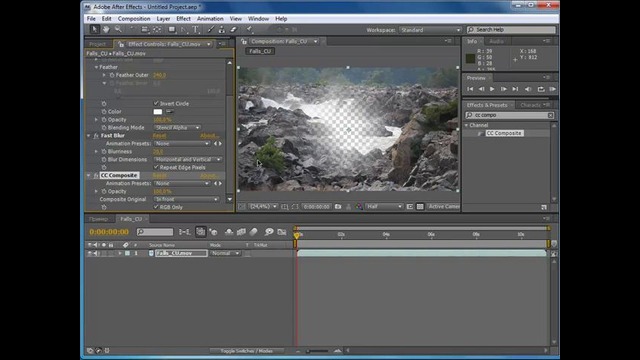Viewport: 640px width, 360px height.
Task: Open the magnification ratio dropdown
Action: click(x=263, y=207)
